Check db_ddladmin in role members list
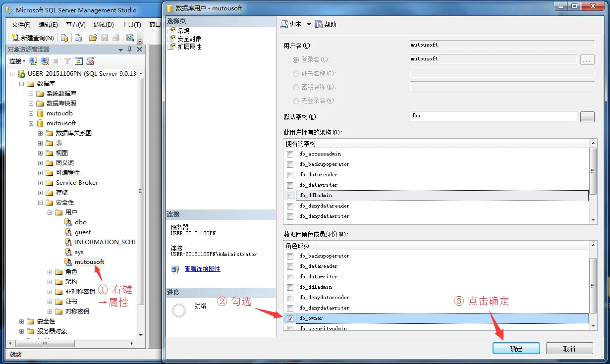This screenshot has height=364, width=610. [x=290, y=287]
